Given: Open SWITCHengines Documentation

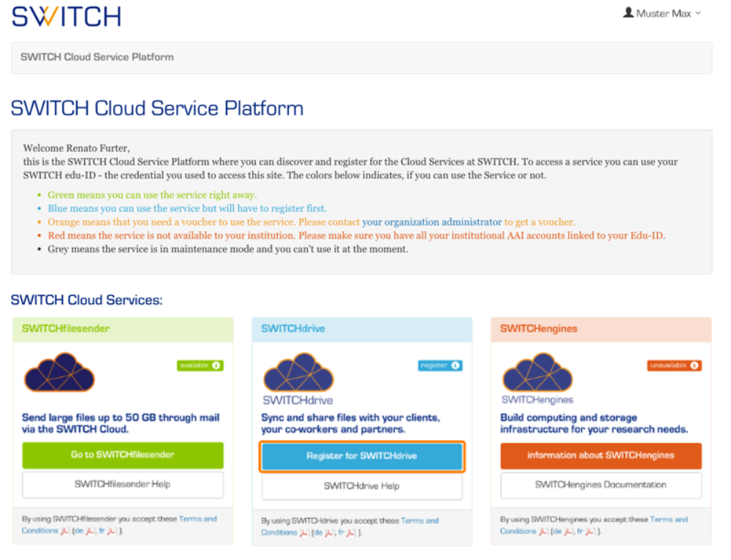Looking at the screenshot, I should (601, 485).
